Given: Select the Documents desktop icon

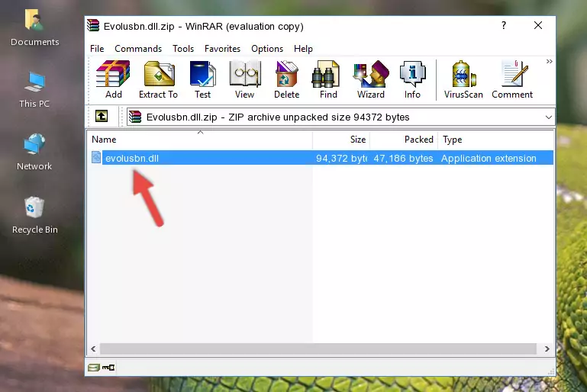Looking at the screenshot, I should (x=35, y=27).
